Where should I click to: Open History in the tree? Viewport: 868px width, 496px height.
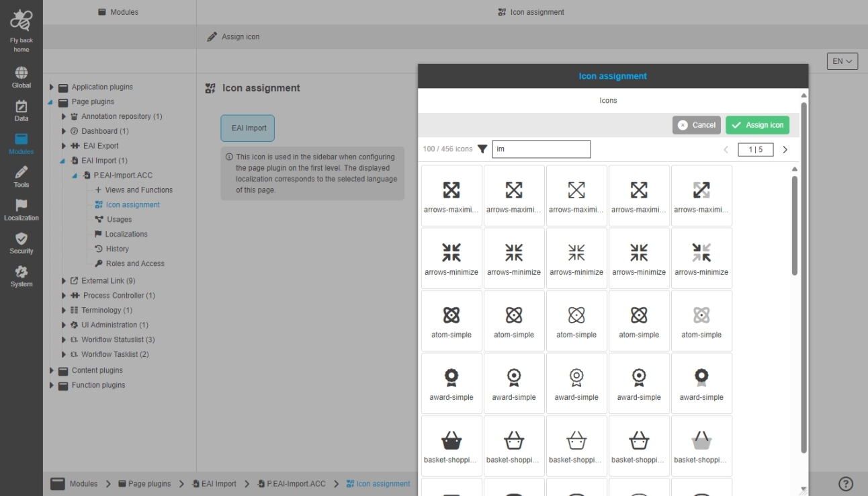coord(112,249)
